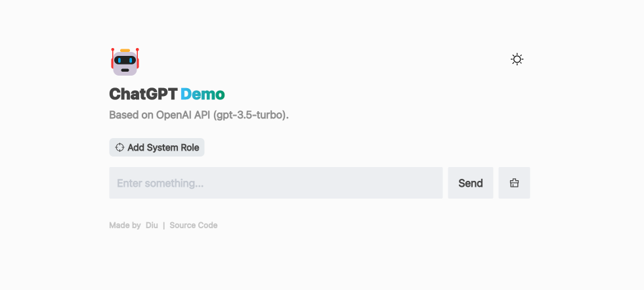Send the message with the Send button
Screen dimensions: 644x290
[x=471, y=183]
